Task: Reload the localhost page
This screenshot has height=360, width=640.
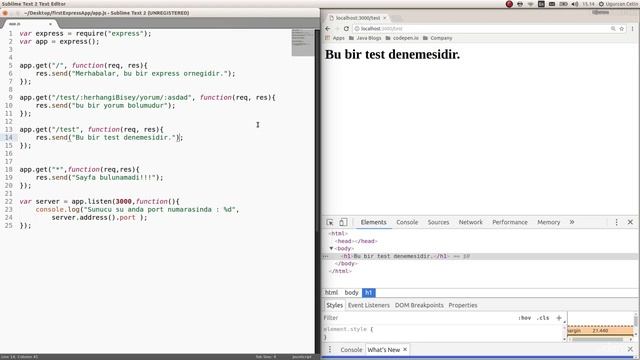Action: [x=346, y=29]
